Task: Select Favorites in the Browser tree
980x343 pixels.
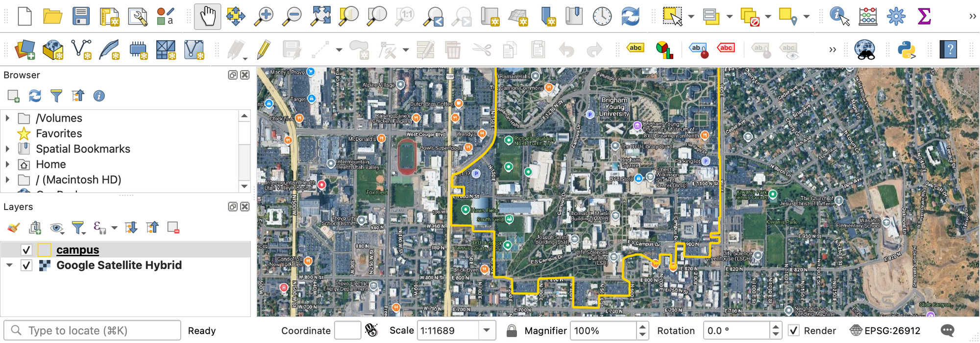Action: [x=59, y=133]
